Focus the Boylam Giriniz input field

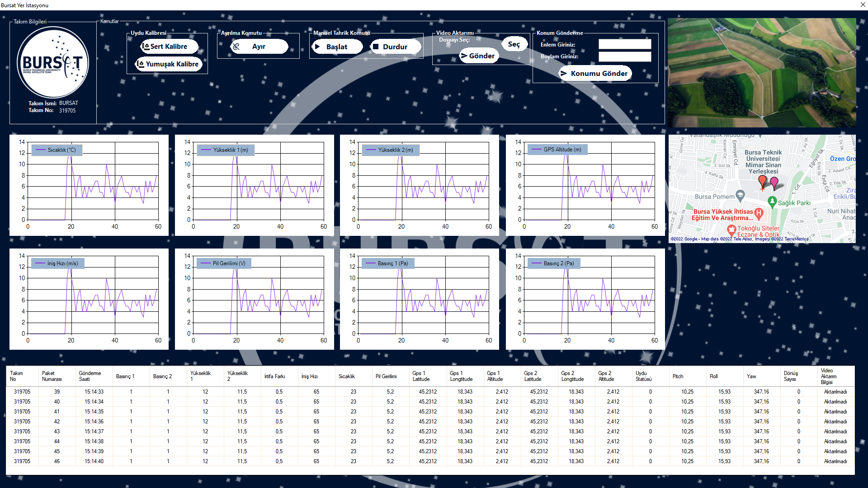(x=624, y=56)
